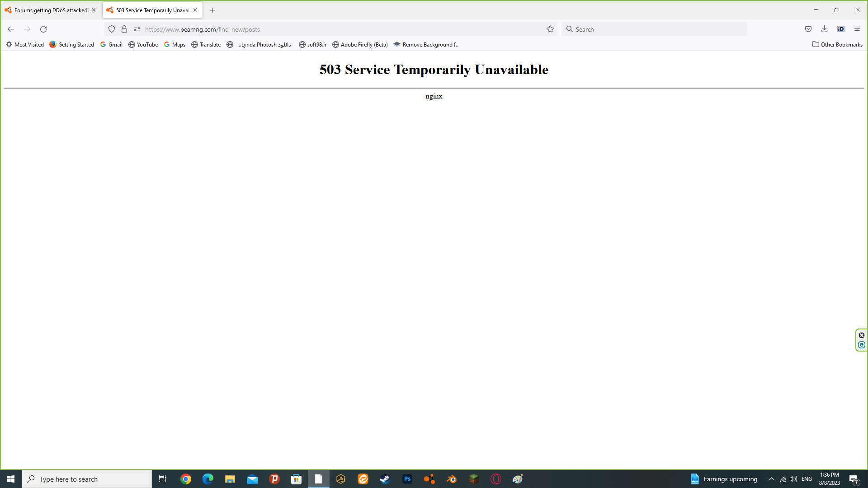868x488 pixels.
Task: Minimize the Firefox window
Action: click(x=816, y=10)
